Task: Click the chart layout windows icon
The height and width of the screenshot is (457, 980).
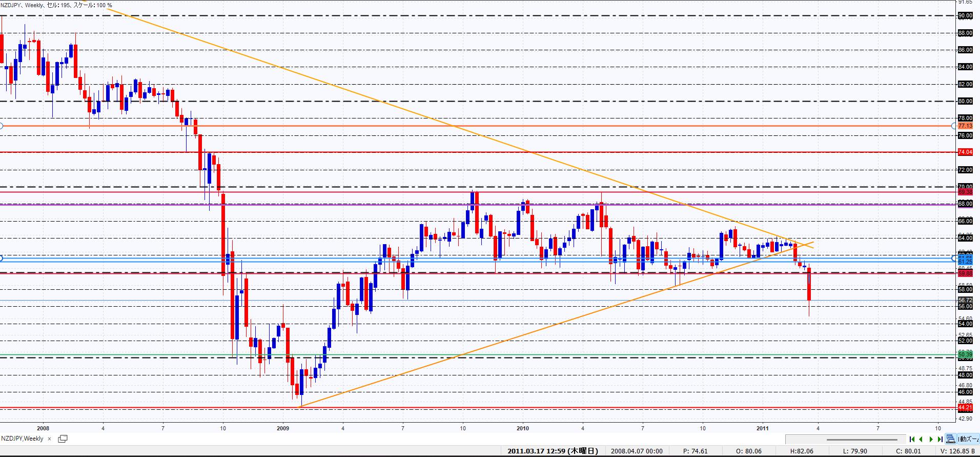Action: tap(951, 439)
